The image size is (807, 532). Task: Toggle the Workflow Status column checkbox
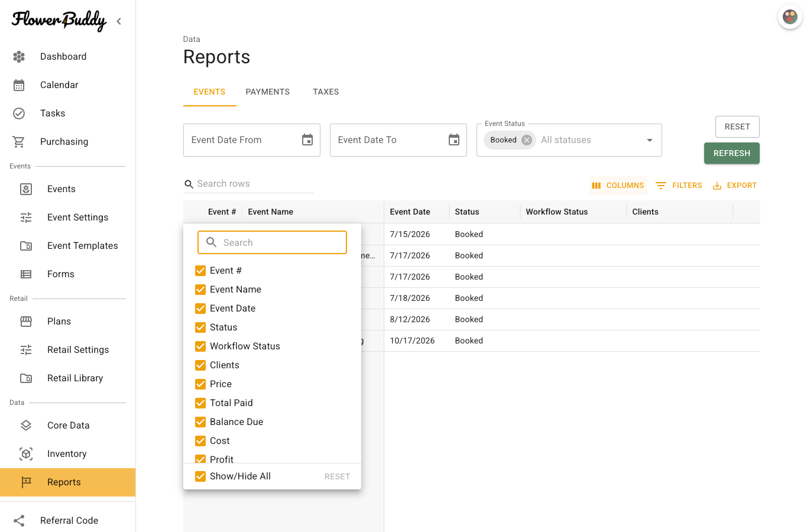click(x=200, y=346)
